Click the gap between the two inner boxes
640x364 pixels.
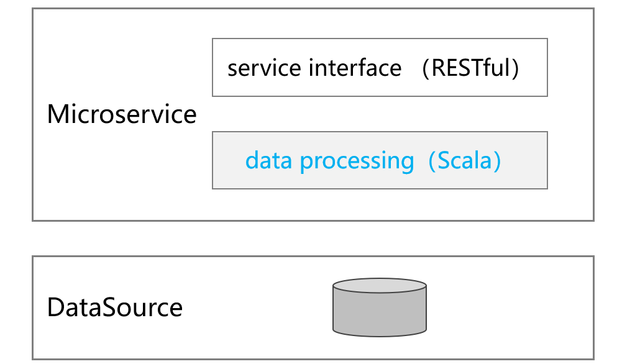[380, 114]
